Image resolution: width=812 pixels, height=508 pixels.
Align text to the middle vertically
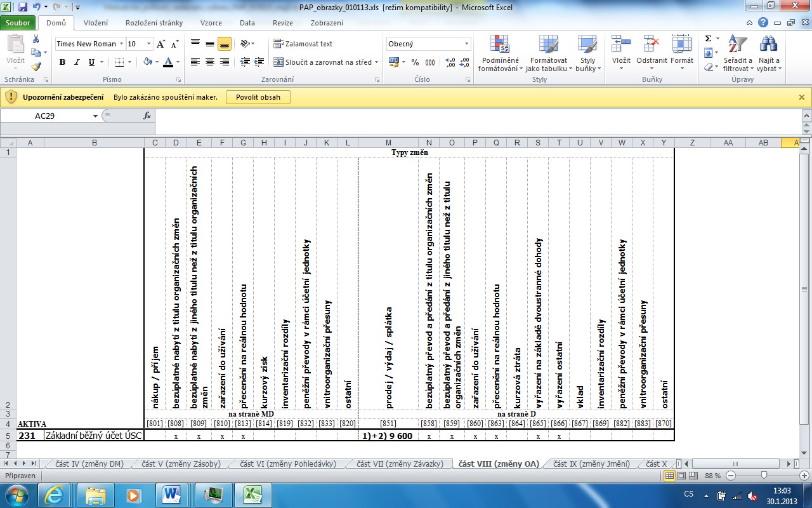(209, 44)
